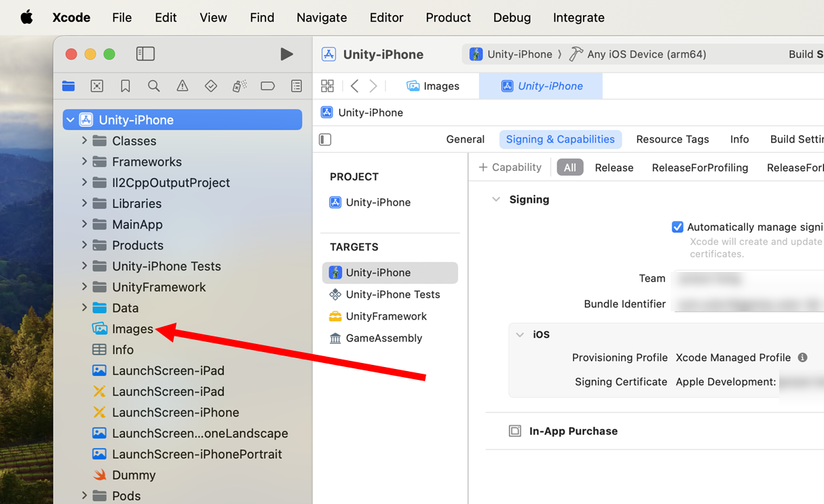Select the UnityFramework target
The width and height of the screenshot is (824, 504).
click(378, 316)
